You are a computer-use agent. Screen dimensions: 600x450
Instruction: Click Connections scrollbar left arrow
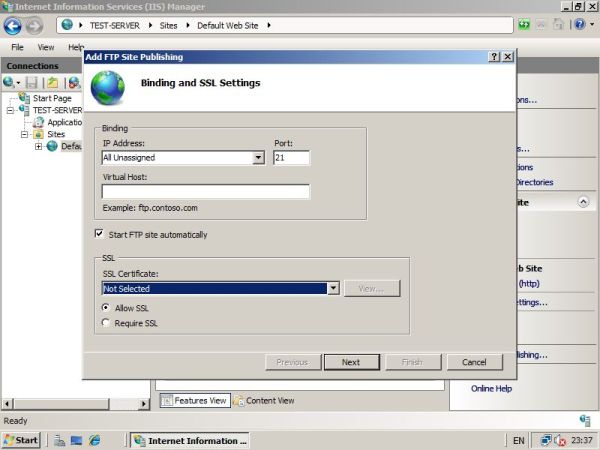pyautogui.click(x=7, y=404)
